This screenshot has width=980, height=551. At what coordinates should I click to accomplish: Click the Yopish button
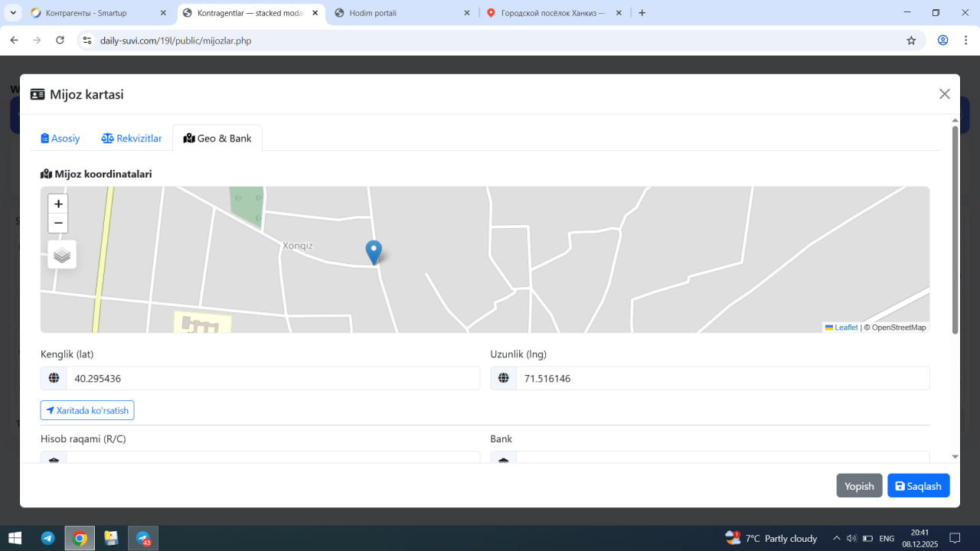click(859, 486)
